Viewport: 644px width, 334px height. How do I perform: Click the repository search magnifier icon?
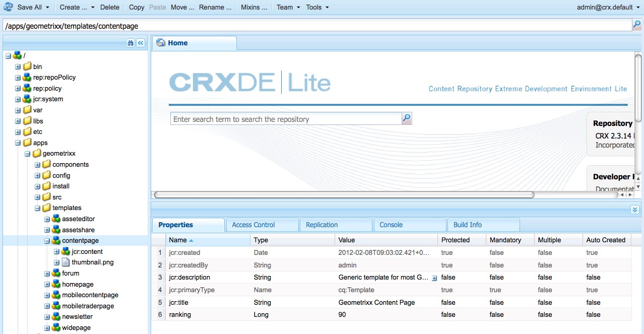click(407, 118)
